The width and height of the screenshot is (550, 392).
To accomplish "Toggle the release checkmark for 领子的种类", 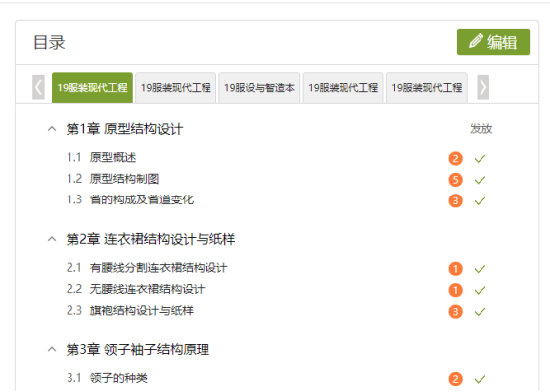I will click(480, 379).
